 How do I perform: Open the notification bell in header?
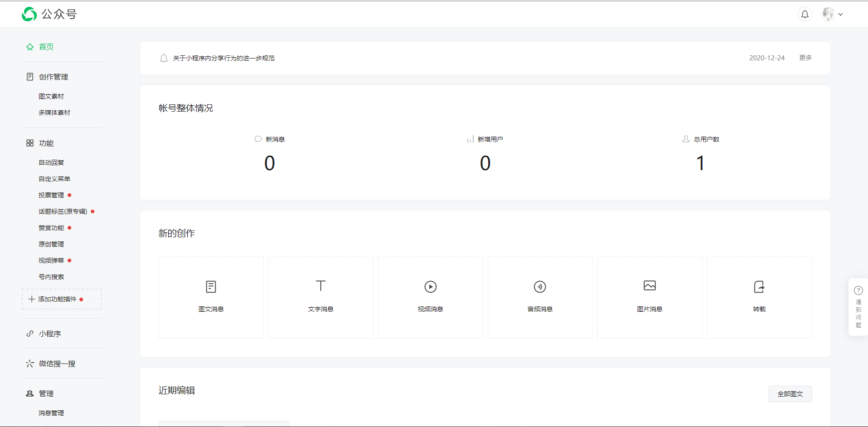tap(804, 14)
